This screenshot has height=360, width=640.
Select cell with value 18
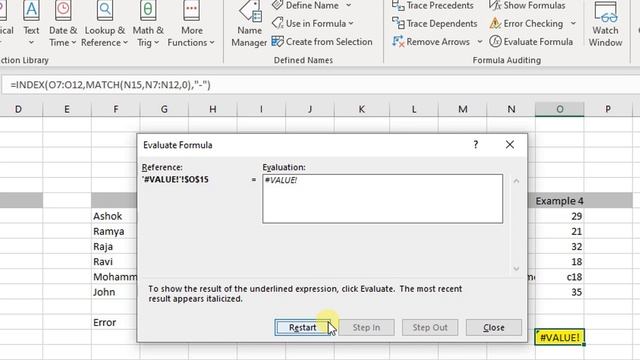559,262
